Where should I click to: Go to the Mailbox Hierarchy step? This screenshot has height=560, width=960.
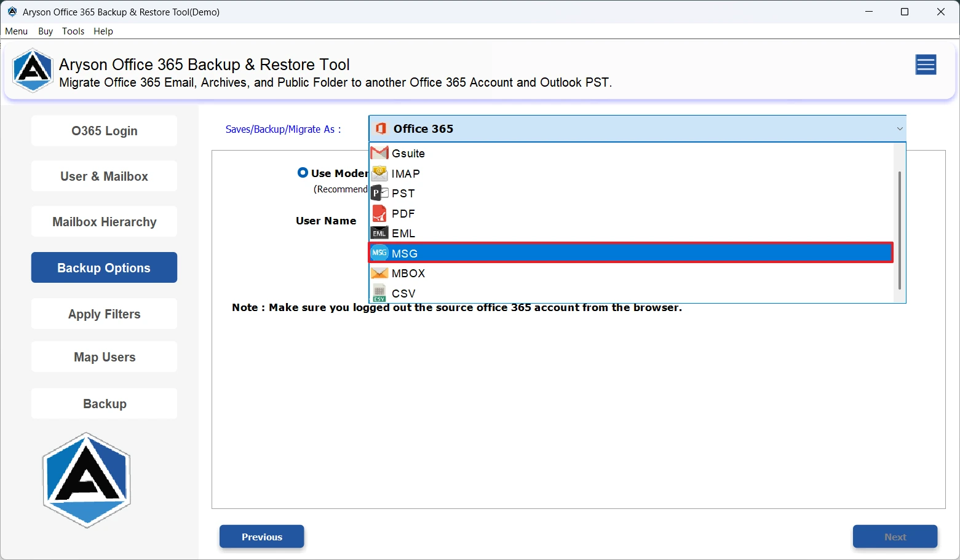click(104, 222)
